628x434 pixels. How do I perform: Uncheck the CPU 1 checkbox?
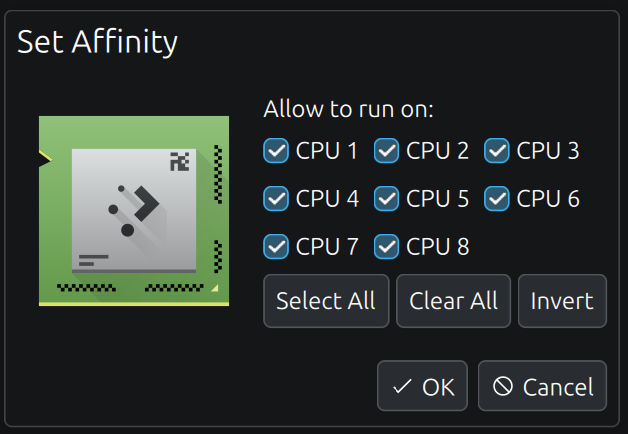276,151
